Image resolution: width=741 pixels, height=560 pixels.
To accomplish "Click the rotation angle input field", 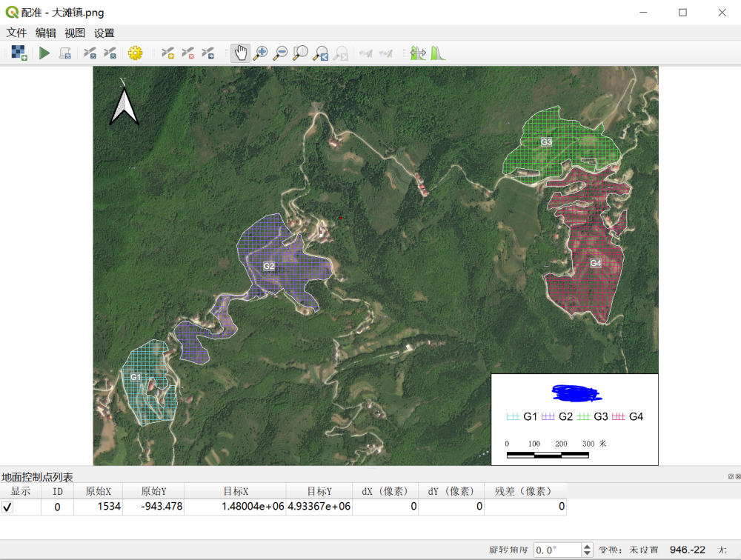I will point(558,550).
